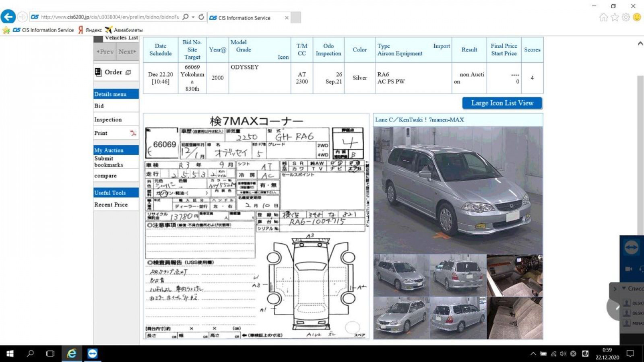Click the Year@ column header

217,49
